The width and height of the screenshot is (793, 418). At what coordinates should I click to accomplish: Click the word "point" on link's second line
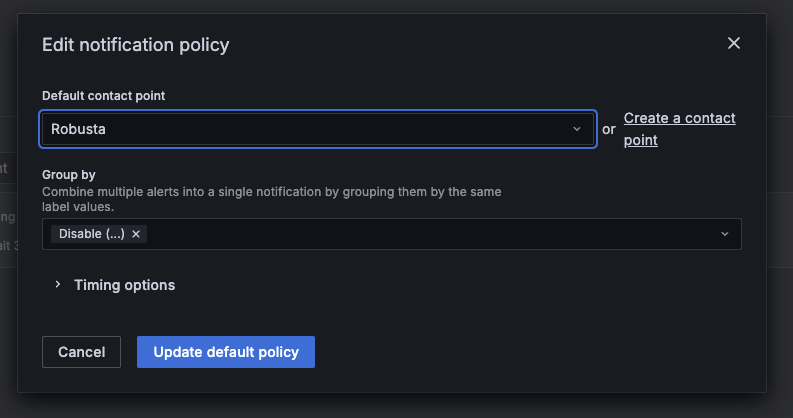640,140
